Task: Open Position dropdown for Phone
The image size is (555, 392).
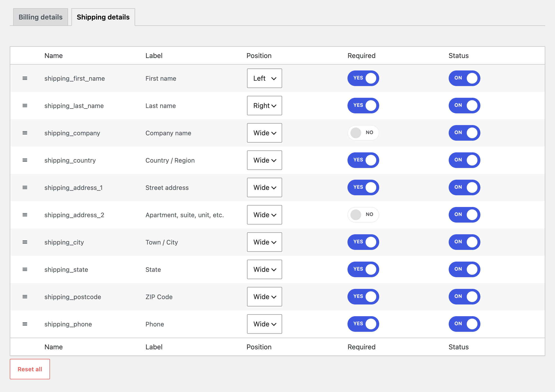Action: (x=264, y=324)
